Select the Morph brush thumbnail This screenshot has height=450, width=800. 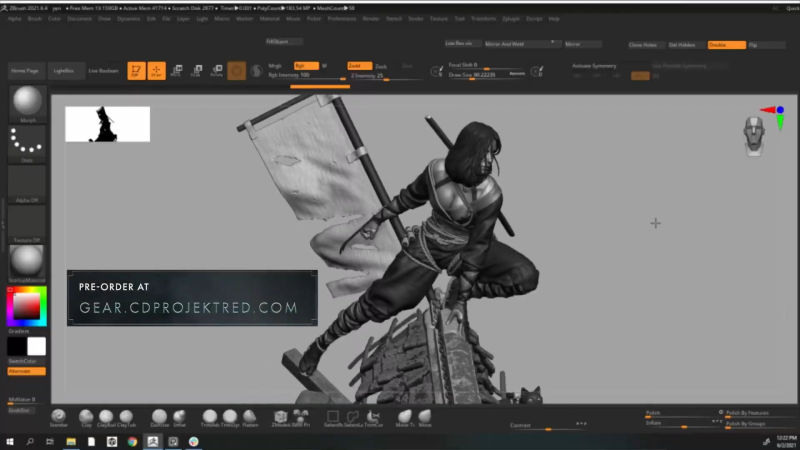(27, 104)
